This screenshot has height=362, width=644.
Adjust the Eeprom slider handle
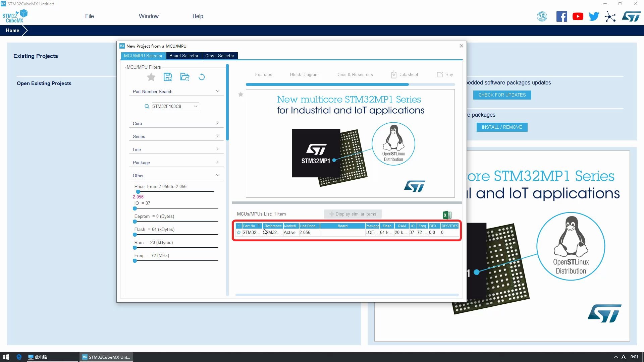coord(135,222)
